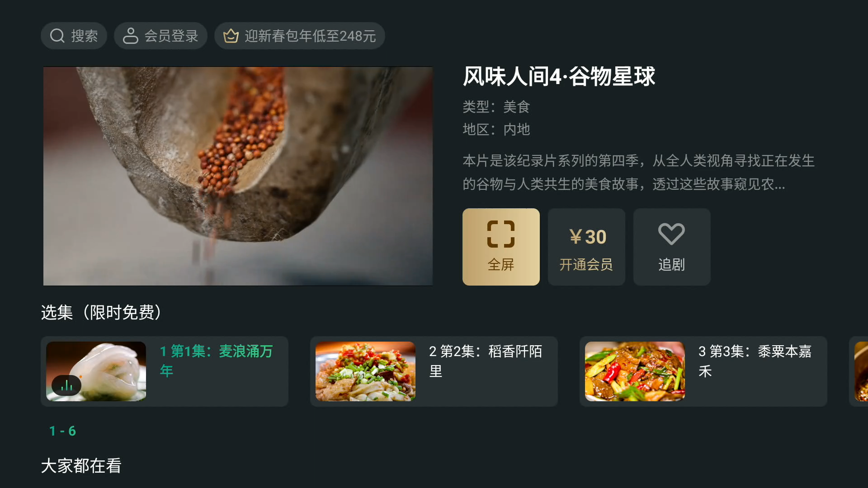Select the episode title 第3集：黍粟本嘉禾

(x=755, y=361)
